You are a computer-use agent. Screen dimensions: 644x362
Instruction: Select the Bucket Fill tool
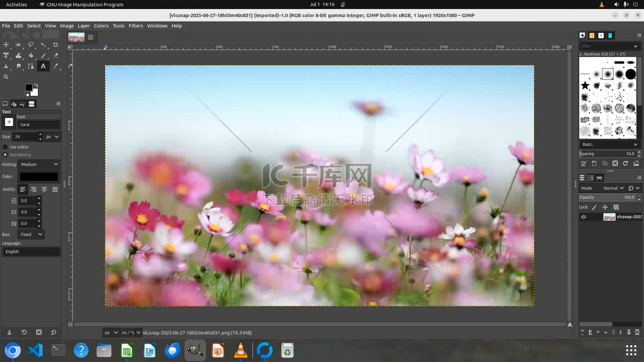pyautogui.click(x=31, y=55)
